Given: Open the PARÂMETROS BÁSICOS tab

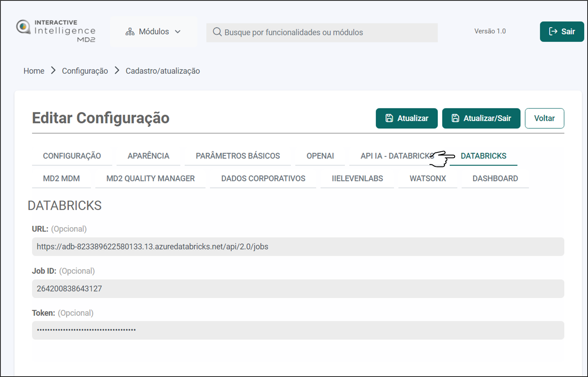Looking at the screenshot, I should tap(238, 156).
